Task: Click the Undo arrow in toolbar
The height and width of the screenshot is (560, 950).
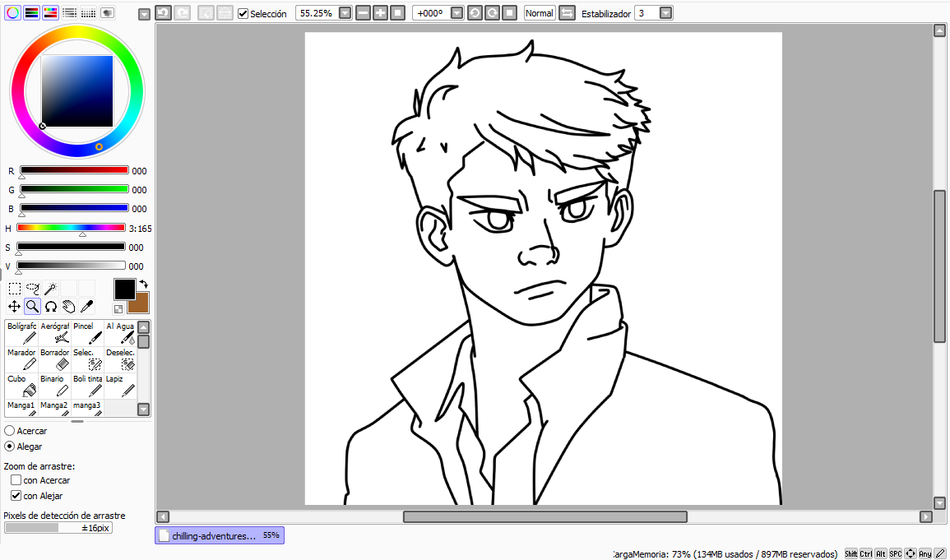Action: pyautogui.click(x=163, y=12)
